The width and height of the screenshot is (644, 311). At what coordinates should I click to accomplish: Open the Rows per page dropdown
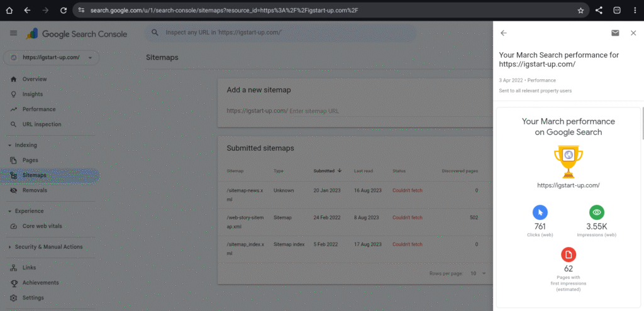(x=478, y=273)
